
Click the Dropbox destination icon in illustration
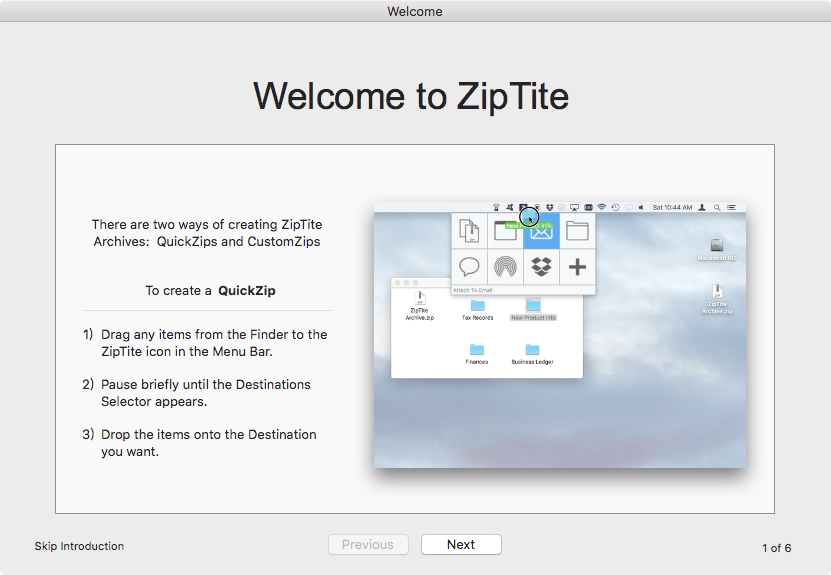[541, 267]
